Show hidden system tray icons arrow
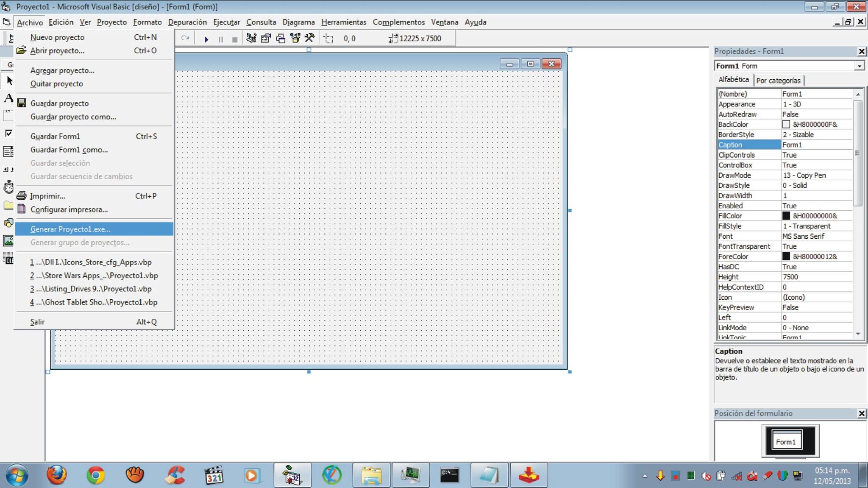The image size is (868, 488). [645, 476]
